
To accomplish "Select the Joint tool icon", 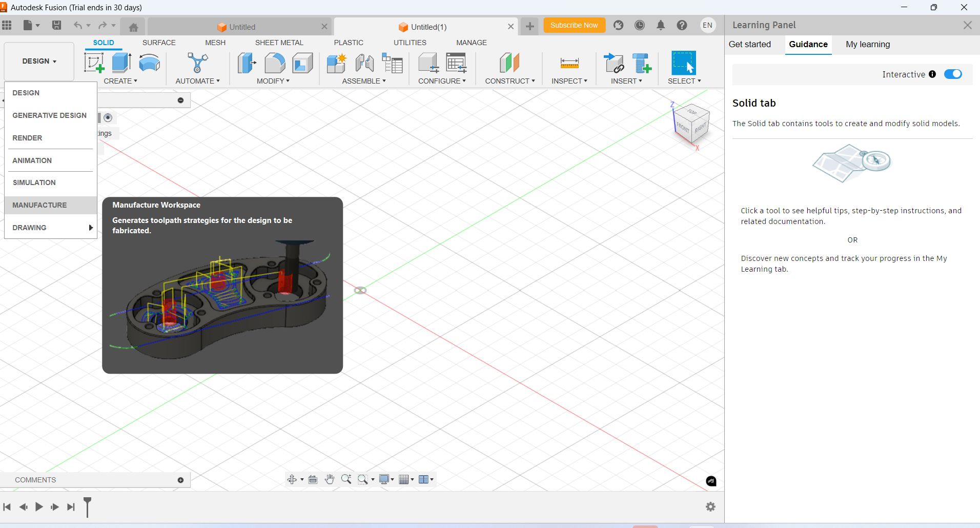I will point(364,63).
